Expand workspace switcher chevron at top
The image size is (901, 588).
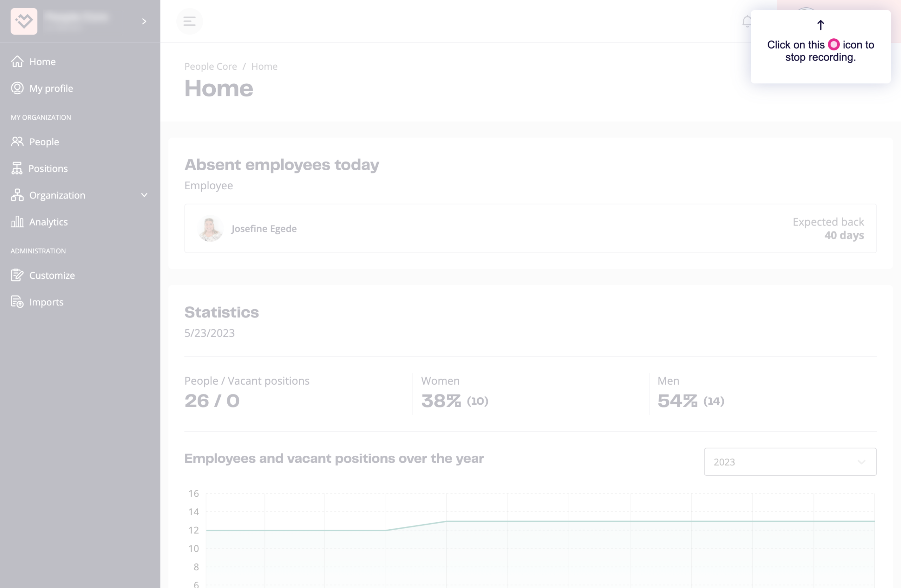point(144,21)
